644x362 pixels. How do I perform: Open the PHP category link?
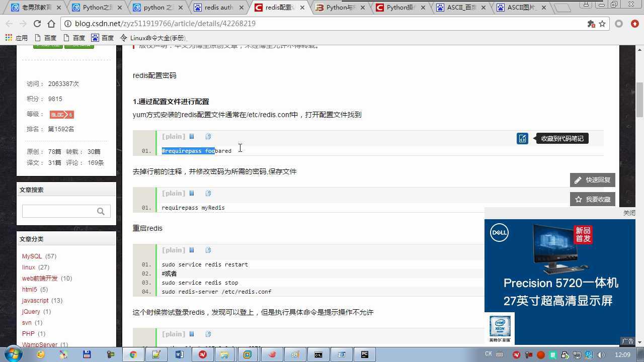[28, 334]
